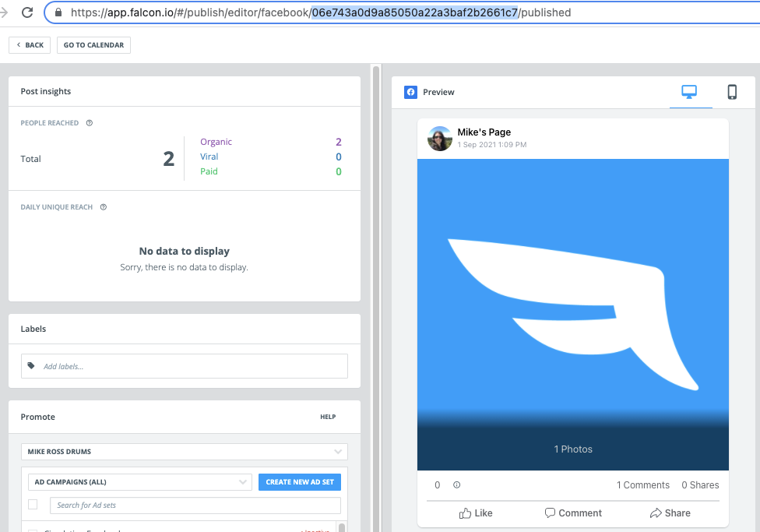Click the "1 Comments" count
760x532 pixels.
[642, 485]
